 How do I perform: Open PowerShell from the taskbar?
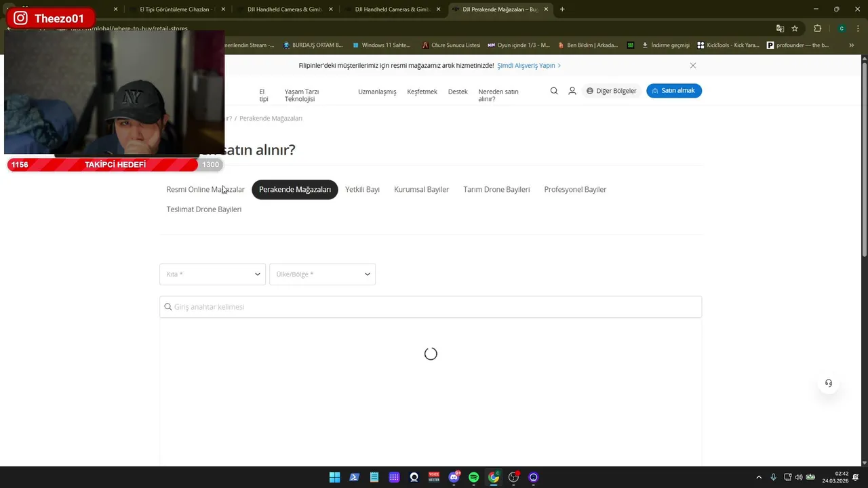354,477
